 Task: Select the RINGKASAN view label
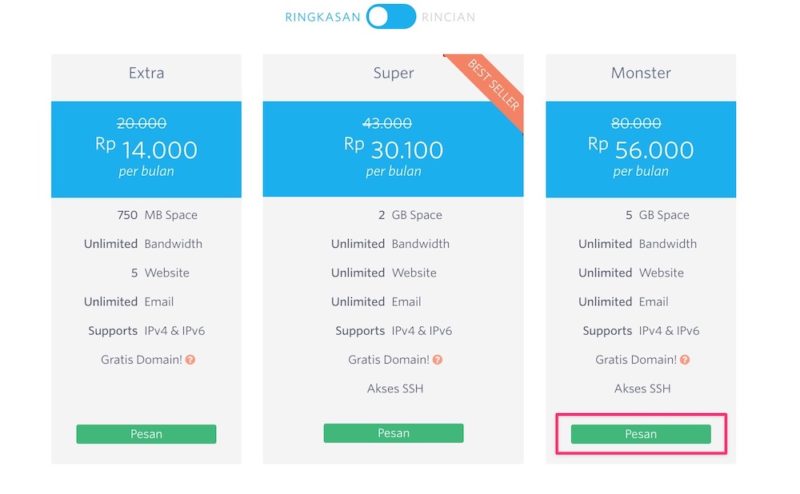point(322,17)
